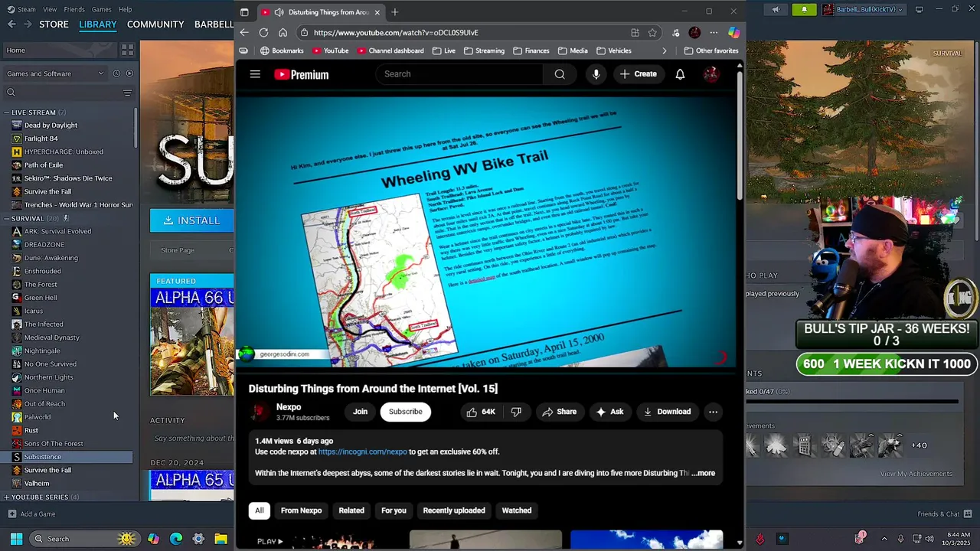Expand video description with ...more

[x=703, y=473]
